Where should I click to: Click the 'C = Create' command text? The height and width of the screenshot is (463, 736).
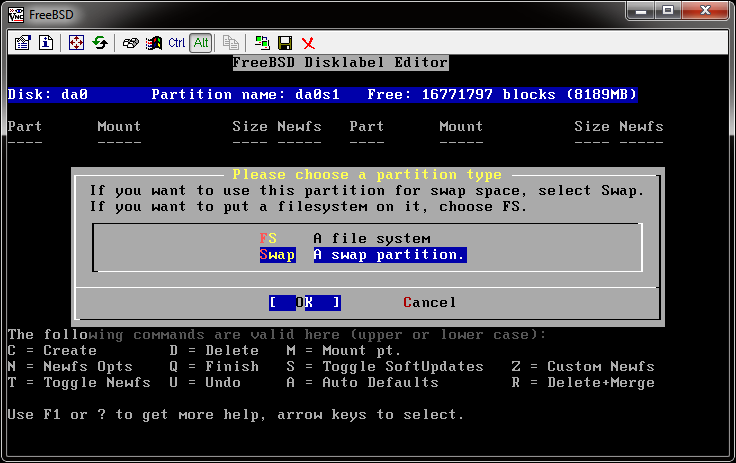pos(52,350)
